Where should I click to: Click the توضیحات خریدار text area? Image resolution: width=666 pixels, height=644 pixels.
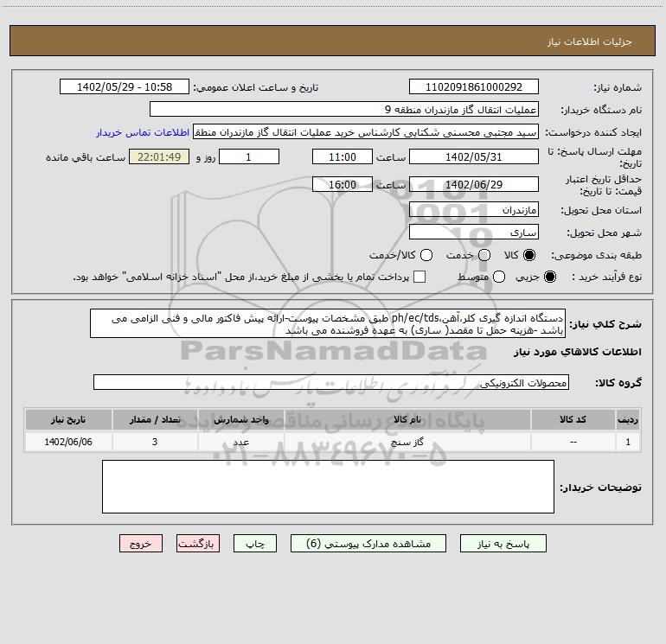click(329, 487)
